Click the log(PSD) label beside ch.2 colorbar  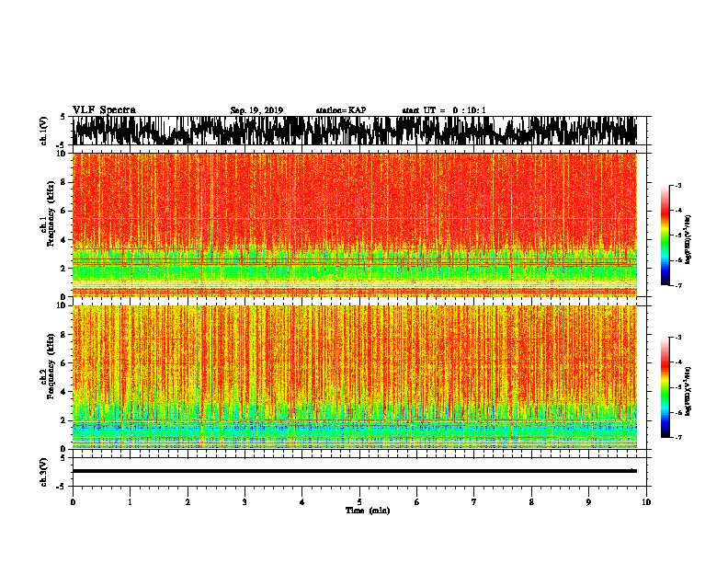tap(688, 391)
